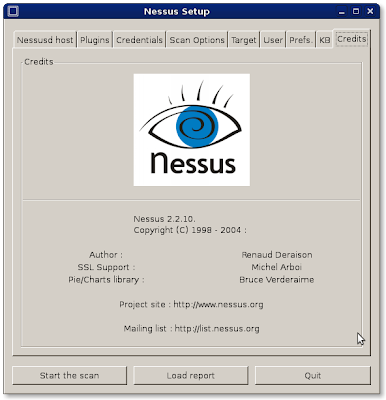
Task: Select the Credentials tab
Action: (139, 40)
